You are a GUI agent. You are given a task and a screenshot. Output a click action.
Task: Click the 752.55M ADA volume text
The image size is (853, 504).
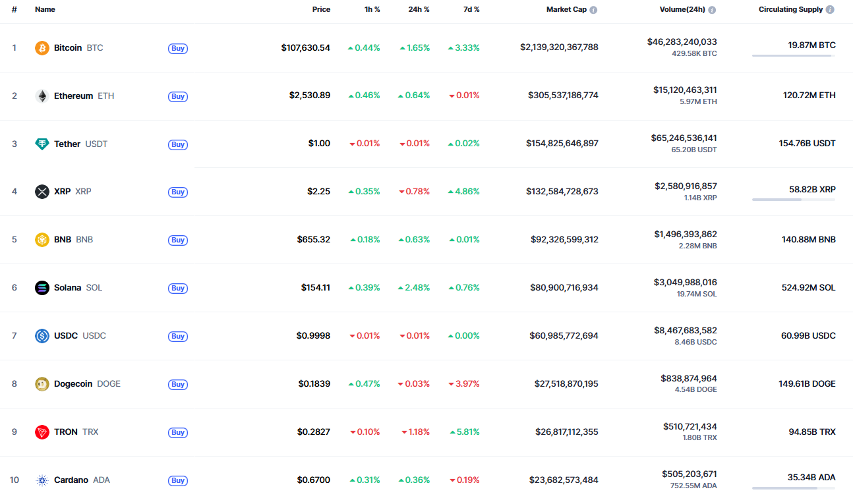point(694,486)
